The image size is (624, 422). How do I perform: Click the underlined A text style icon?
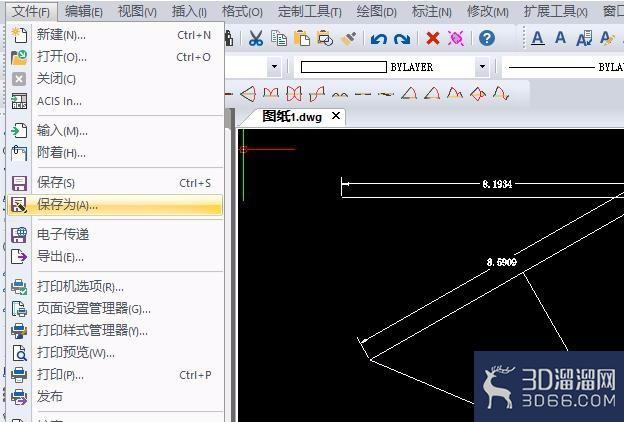(x=538, y=39)
